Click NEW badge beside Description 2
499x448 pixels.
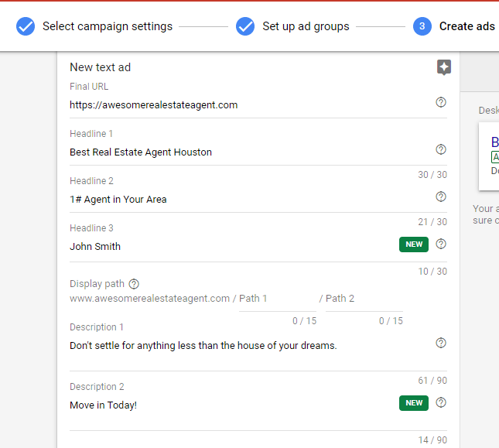click(x=414, y=403)
